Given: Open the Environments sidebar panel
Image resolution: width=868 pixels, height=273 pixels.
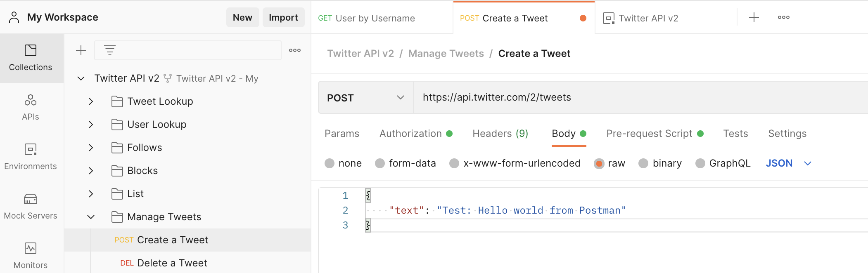Looking at the screenshot, I should (x=31, y=157).
